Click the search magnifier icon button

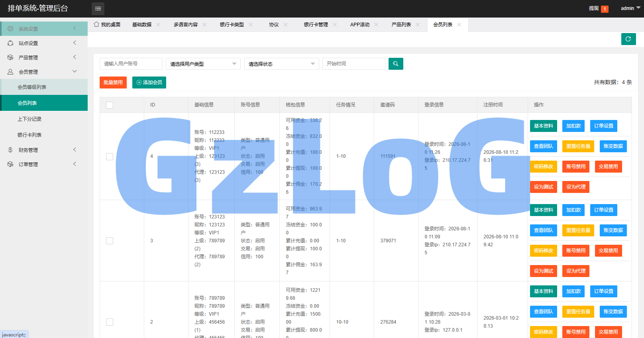pyautogui.click(x=396, y=64)
